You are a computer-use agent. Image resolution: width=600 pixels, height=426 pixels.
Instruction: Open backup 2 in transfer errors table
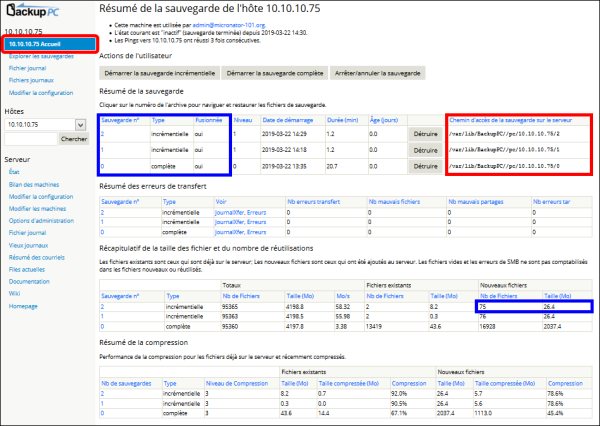click(x=103, y=212)
